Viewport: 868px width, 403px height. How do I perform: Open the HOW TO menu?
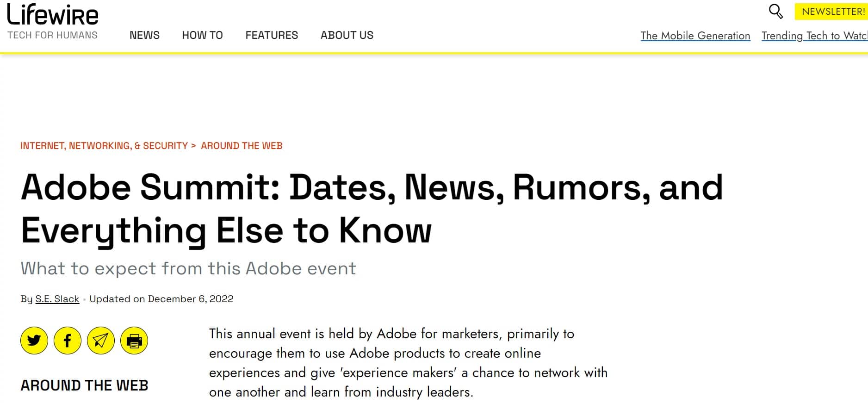(202, 35)
